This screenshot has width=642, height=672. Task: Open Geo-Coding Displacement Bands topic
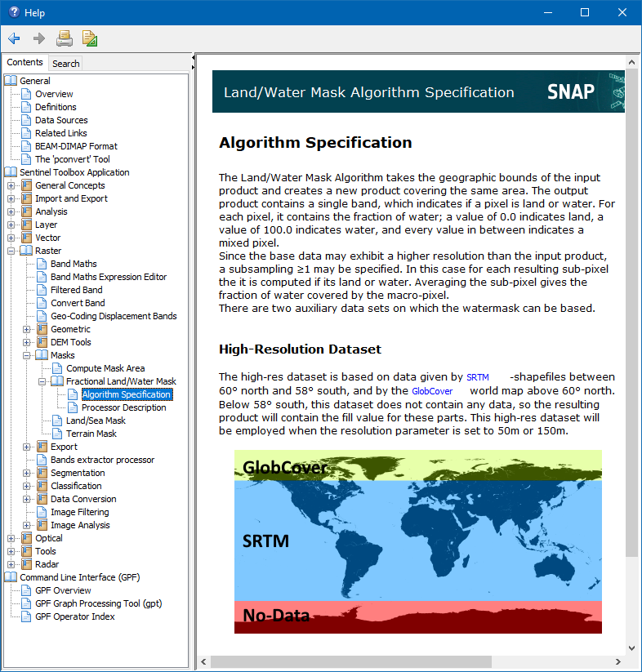(x=114, y=316)
